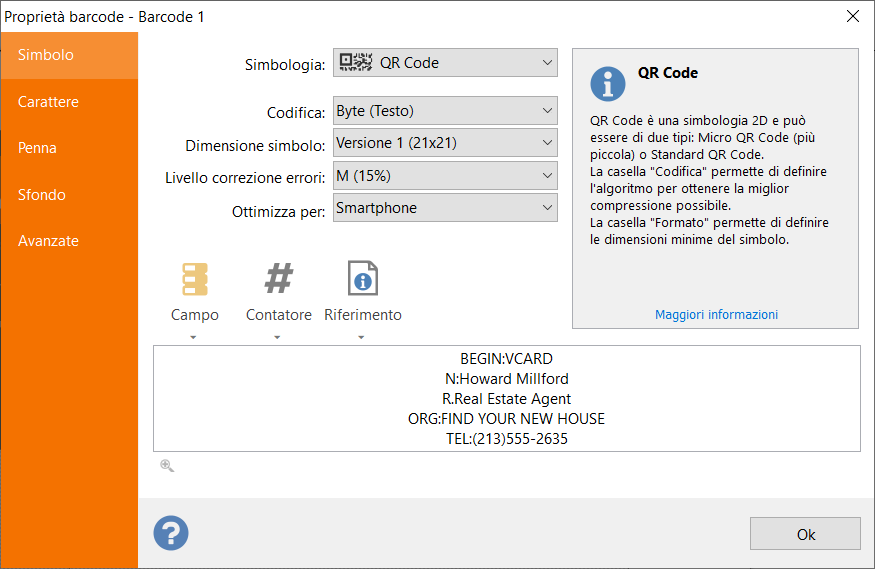Go to the Sfondo tab
Image resolution: width=875 pixels, height=569 pixels.
(x=69, y=195)
